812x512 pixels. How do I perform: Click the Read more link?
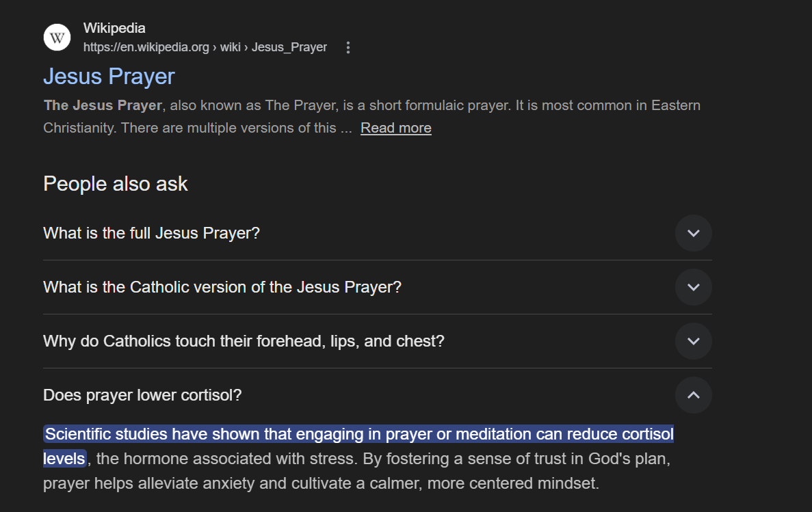[395, 128]
